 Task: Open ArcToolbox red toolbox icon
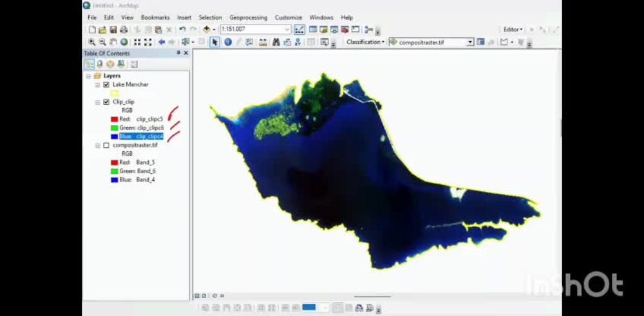click(345, 30)
